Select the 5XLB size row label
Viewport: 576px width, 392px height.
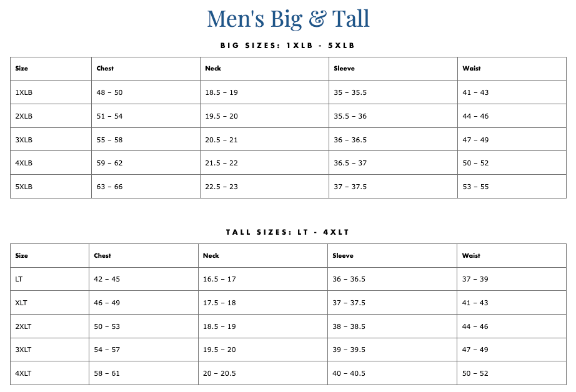(24, 187)
